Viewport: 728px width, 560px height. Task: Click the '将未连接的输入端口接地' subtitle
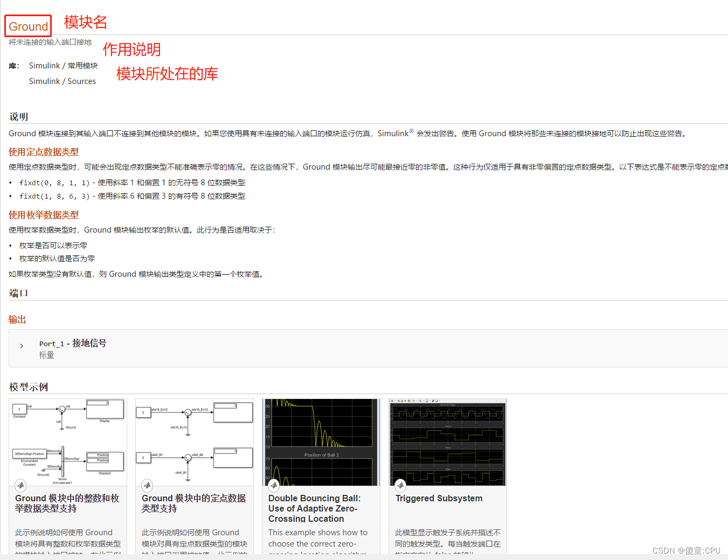pos(50,42)
